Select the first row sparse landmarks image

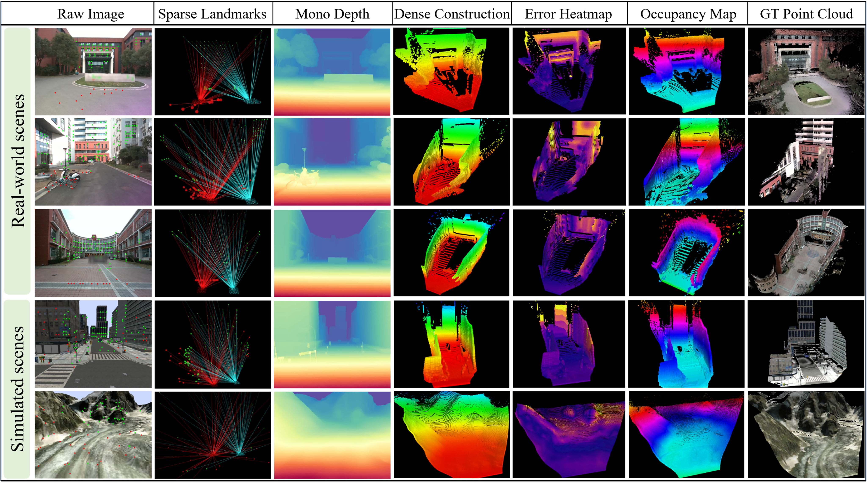point(212,71)
